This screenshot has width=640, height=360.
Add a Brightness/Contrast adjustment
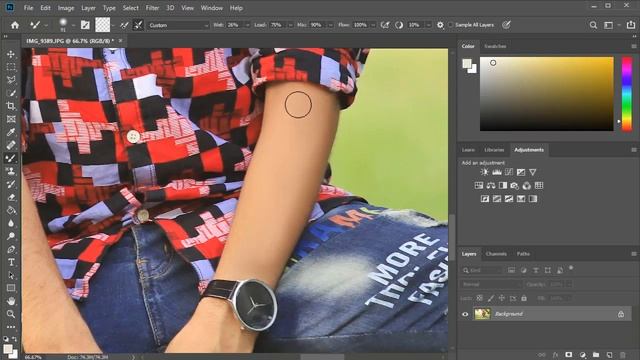484,172
